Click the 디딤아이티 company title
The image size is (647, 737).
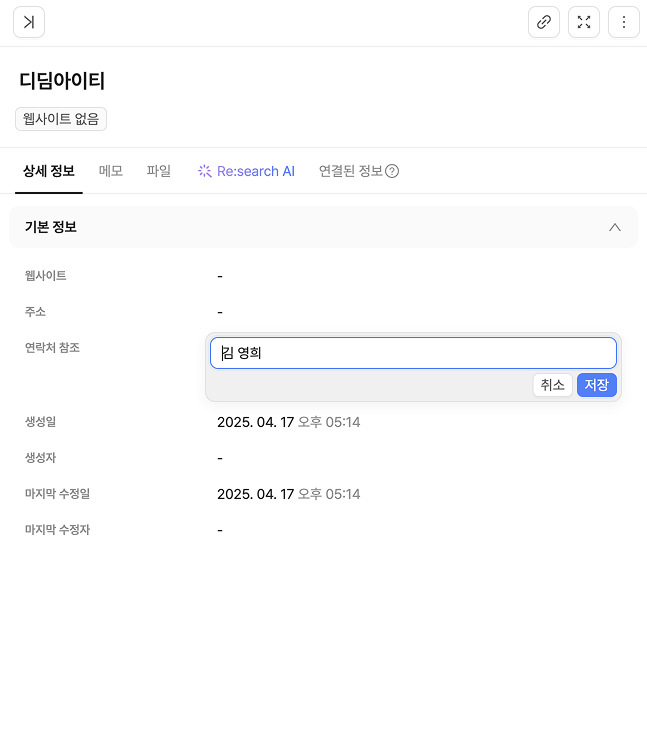click(62, 81)
